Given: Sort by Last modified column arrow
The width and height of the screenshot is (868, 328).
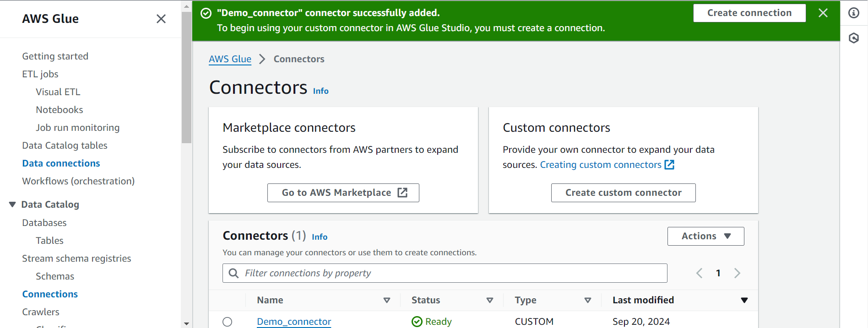Looking at the screenshot, I should click(744, 300).
